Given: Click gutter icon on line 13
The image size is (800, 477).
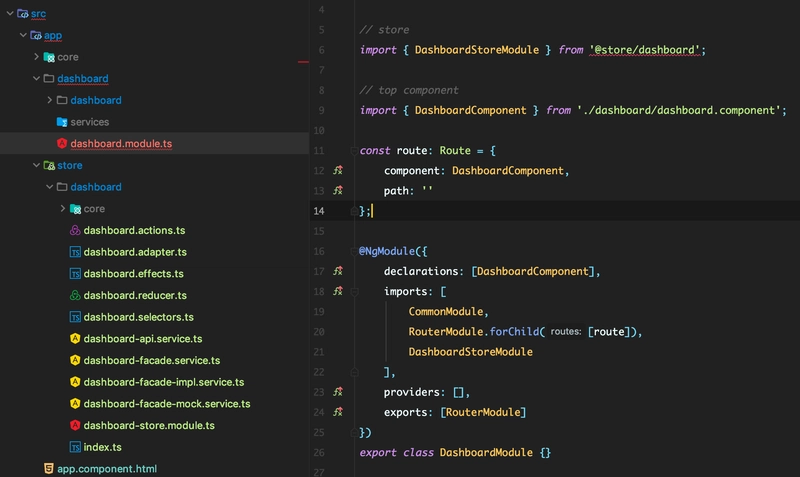Looking at the screenshot, I should click(338, 190).
